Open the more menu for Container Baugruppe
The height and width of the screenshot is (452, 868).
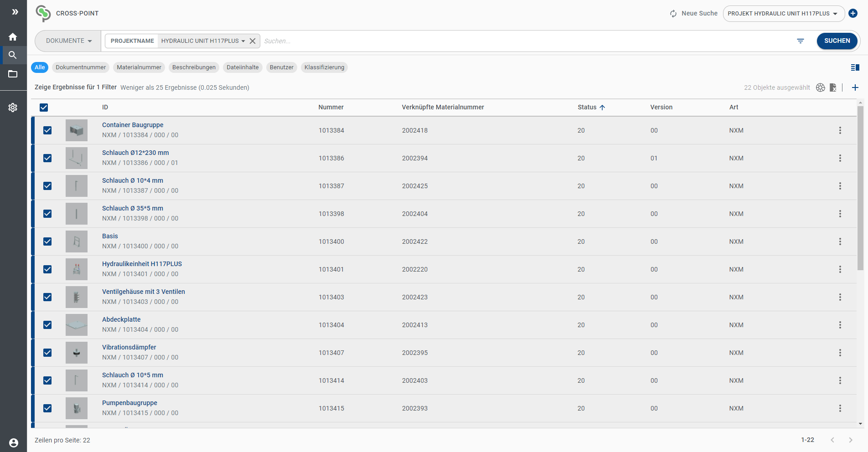click(x=840, y=130)
